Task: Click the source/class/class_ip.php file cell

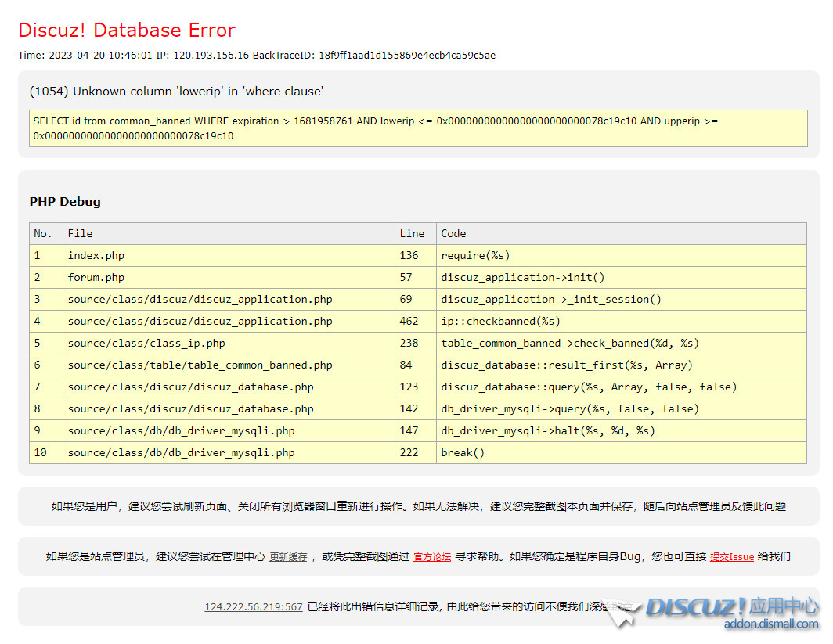Action: [x=146, y=343]
